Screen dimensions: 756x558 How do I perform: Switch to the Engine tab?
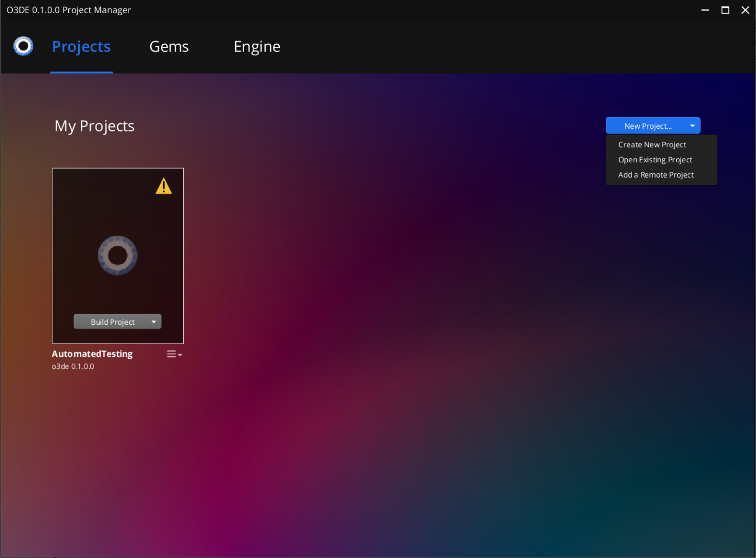[x=257, y=46]
